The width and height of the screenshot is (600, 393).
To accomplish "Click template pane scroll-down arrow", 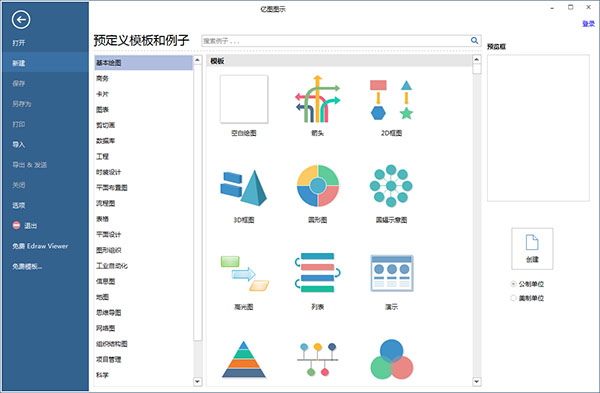I will click(x=476, y=382).
